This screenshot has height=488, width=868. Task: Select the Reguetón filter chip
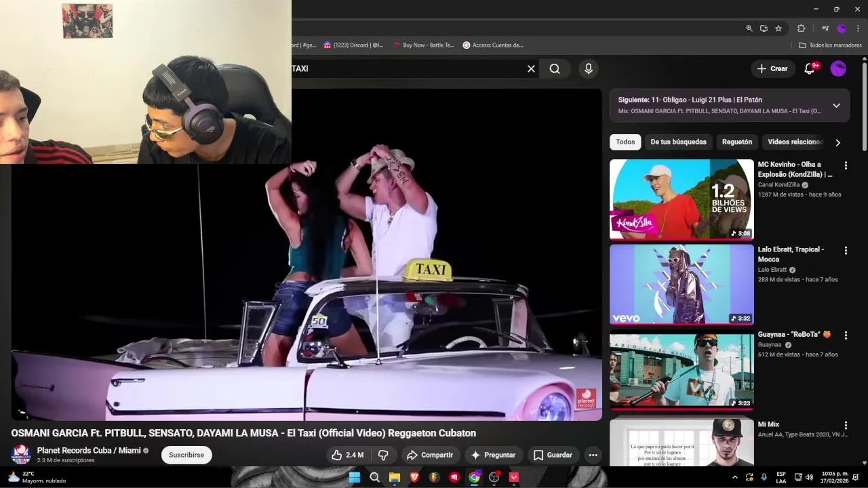737,142
